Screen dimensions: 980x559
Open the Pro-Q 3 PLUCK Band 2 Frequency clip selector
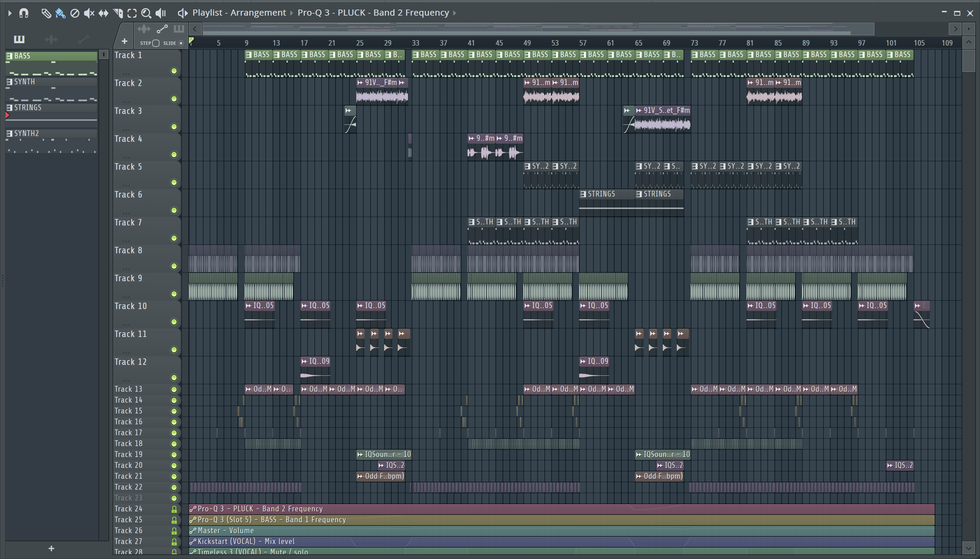point(373,13)
